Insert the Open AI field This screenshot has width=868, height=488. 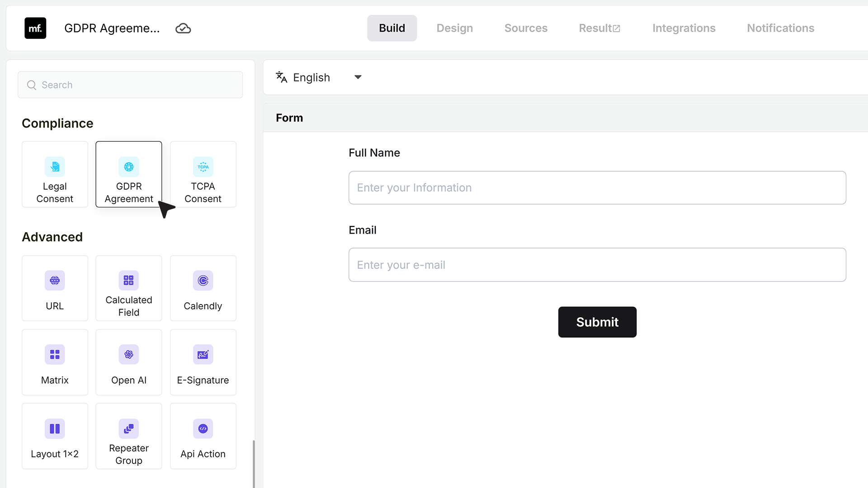(129, 362)
